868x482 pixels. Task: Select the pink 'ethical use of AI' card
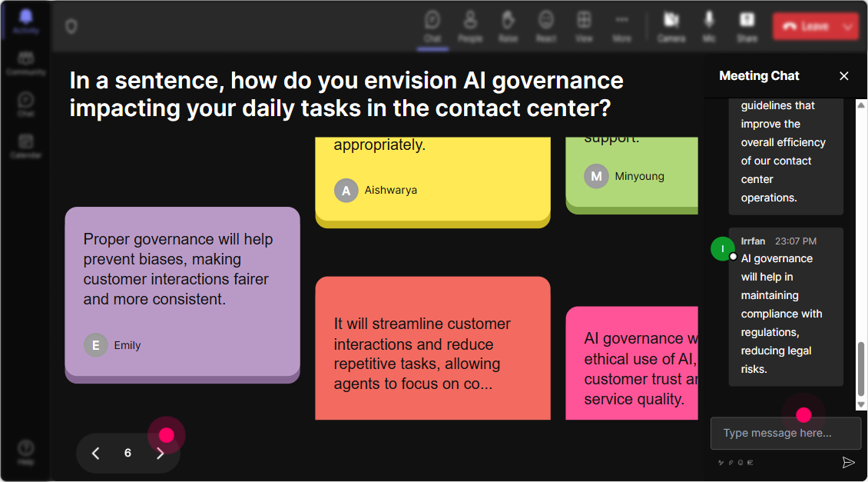(x=631, y=363)
